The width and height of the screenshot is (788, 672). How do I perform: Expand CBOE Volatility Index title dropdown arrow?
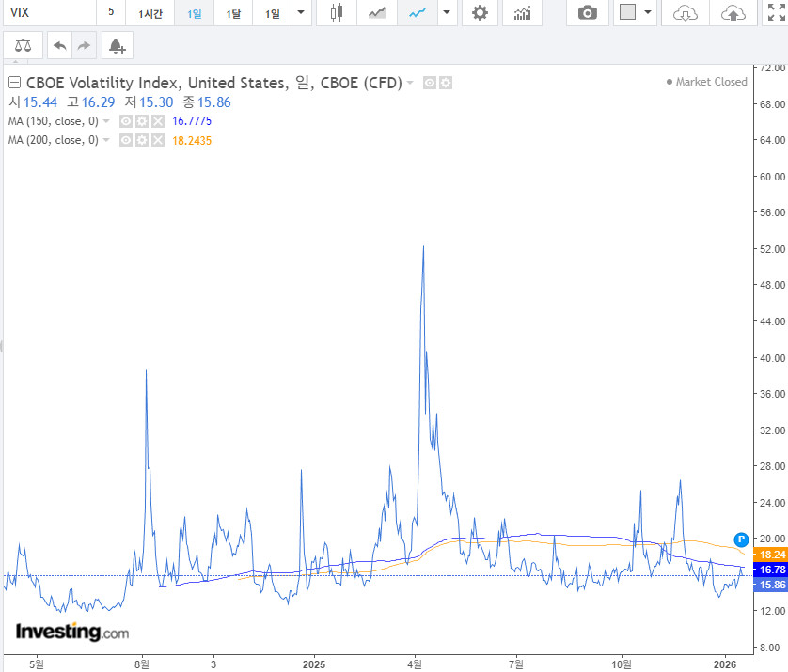(410, 83)
